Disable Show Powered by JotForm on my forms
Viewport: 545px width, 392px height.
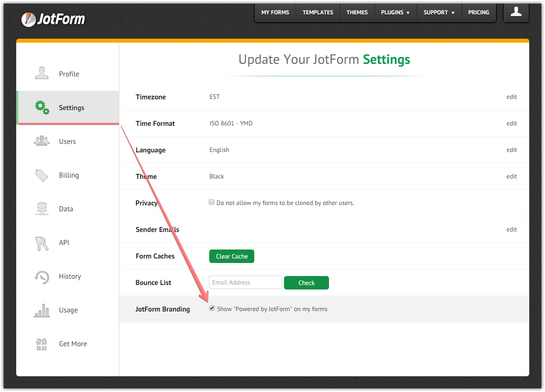tap(212, 308)
